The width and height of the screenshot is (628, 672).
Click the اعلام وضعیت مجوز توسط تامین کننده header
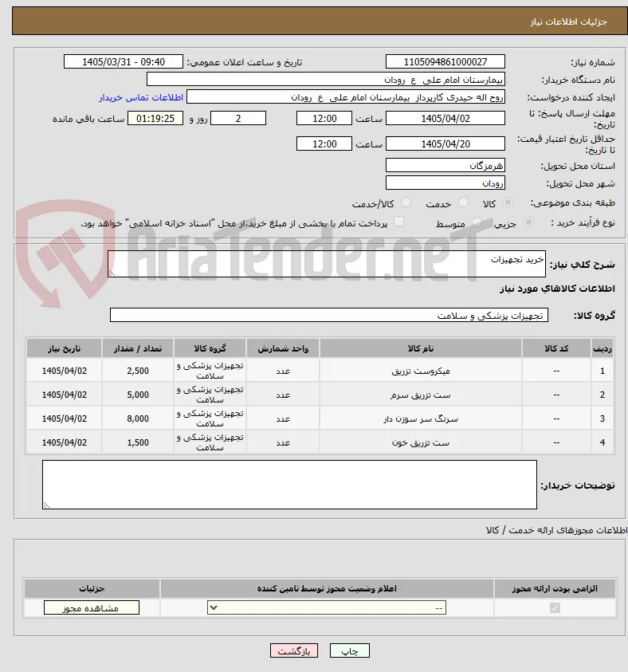point(327,589)
